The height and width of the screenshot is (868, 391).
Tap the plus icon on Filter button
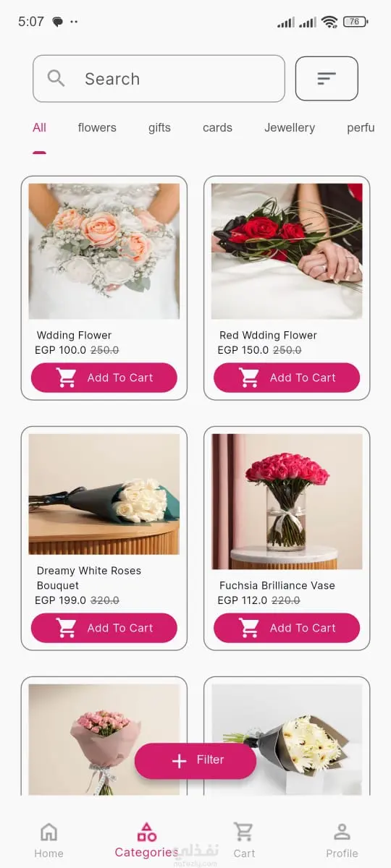(179, 761)
